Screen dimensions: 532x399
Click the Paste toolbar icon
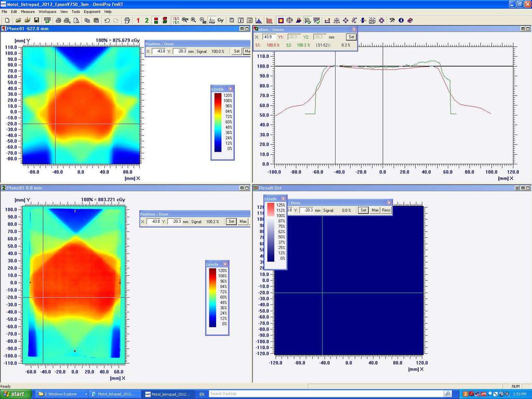[96, 20]
